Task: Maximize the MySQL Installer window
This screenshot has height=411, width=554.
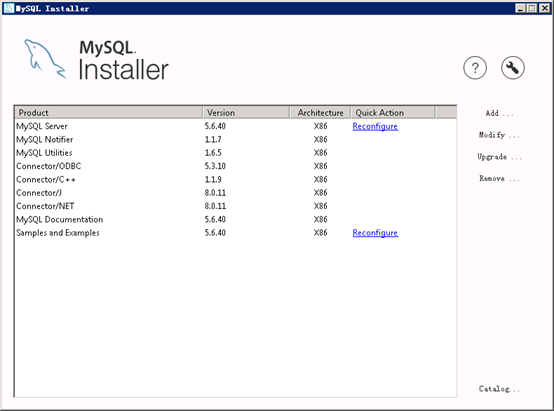Action: pyautogui.click(x=532, y=8)
